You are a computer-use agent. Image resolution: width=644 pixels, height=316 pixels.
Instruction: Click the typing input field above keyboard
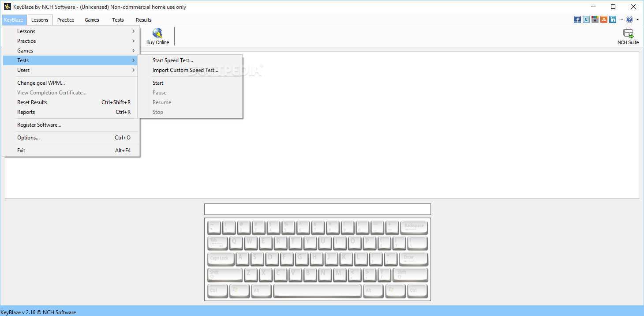318,209
